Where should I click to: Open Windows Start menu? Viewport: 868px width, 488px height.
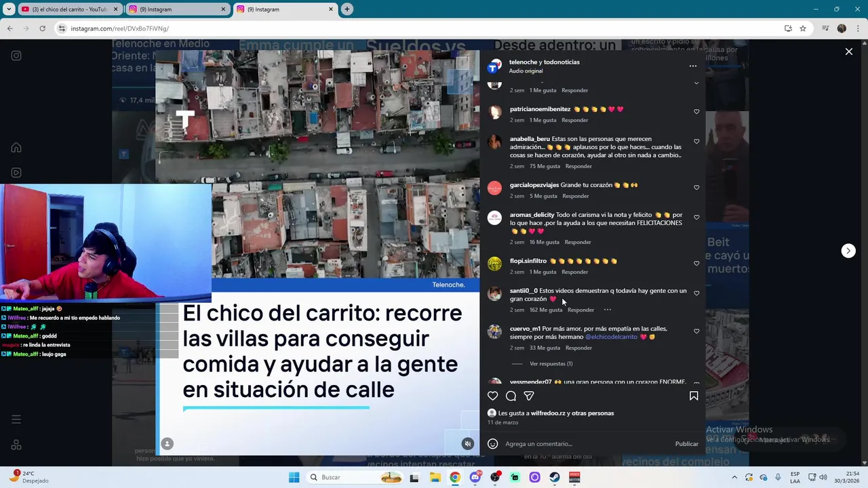(294, 477)
